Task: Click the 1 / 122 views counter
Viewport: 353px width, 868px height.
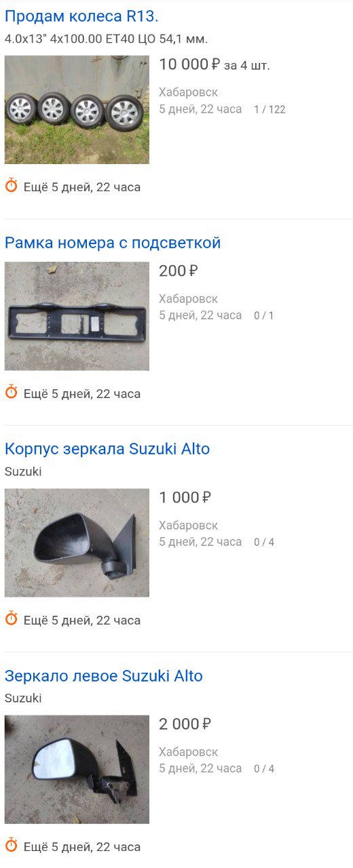Action: tap(270, 109)
